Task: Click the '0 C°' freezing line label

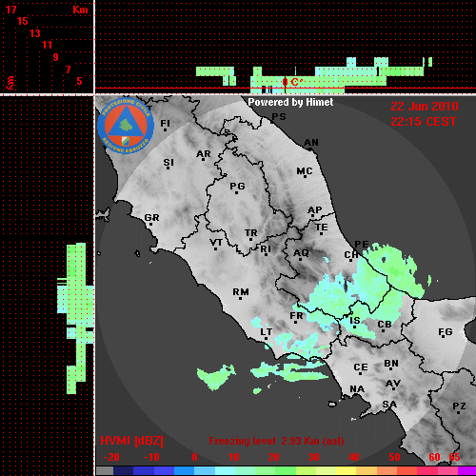Action: 292,82
